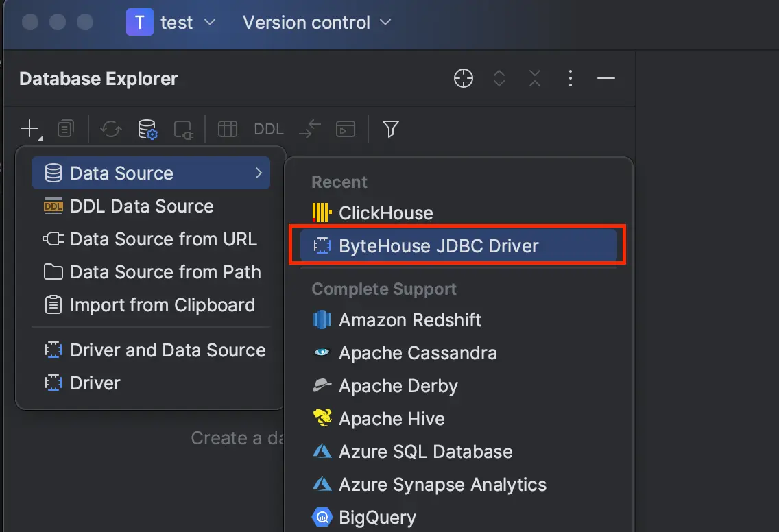Choose Azure Synapse Analytics
Screen dimensions: 779x532
point(459,484)
